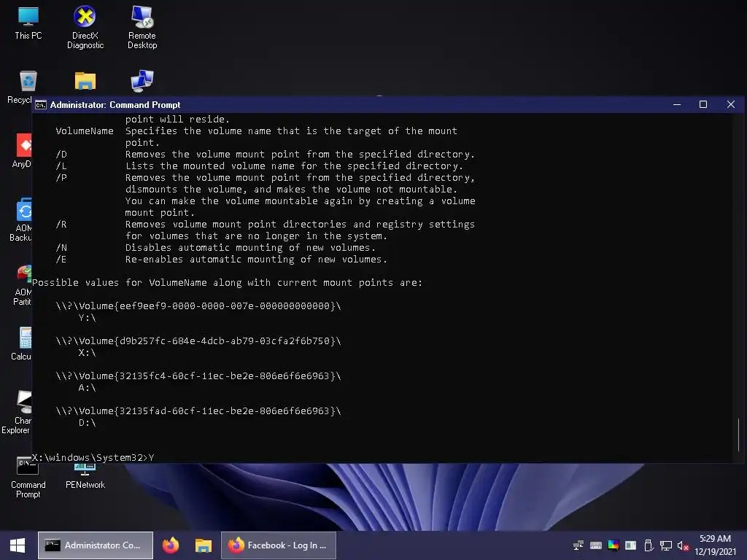Image resolution: width=747 pixels, height=560 pixels.
Task: Click the volume GUID starting d9b257fc
Action: point(198,341)
